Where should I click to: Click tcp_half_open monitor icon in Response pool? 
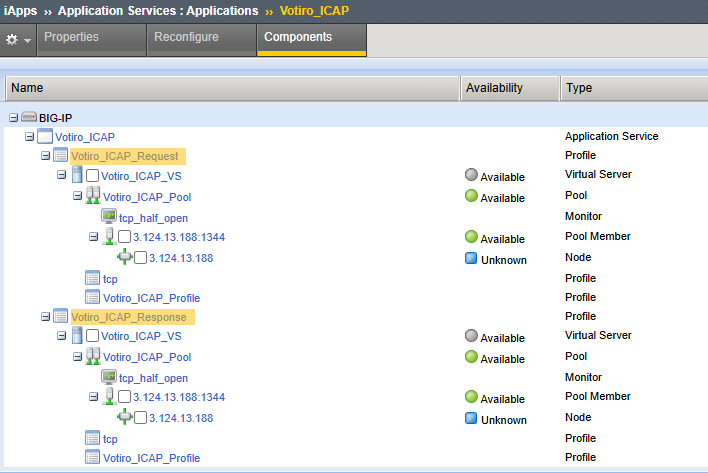point(109,376)
